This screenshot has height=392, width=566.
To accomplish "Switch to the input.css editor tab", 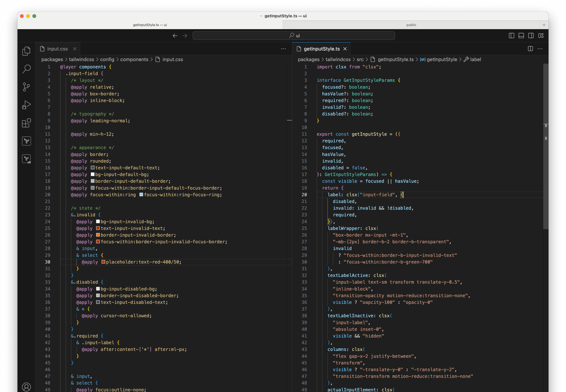I will [57, 49].
